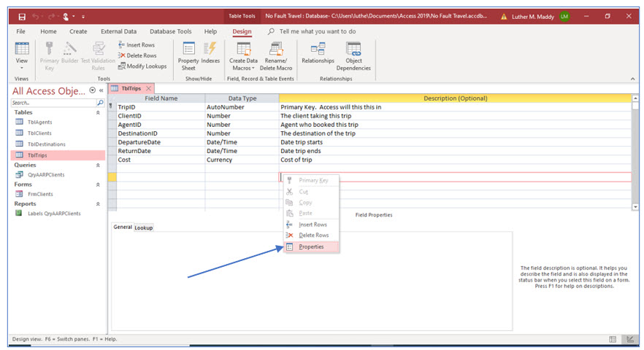The width and height of the screenshot is (644, 350).
Task: Click the AutoNumber data type cell
Action: [x=242, y=107]
